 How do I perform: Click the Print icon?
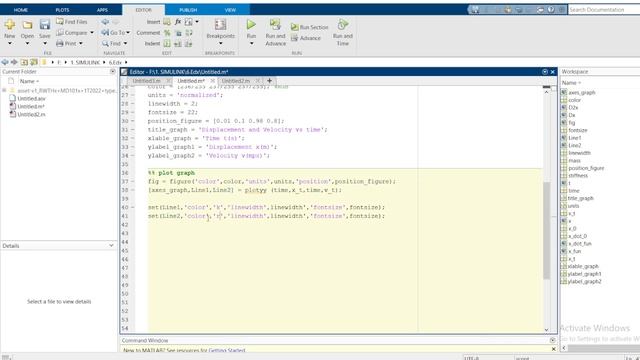point(60,43)
